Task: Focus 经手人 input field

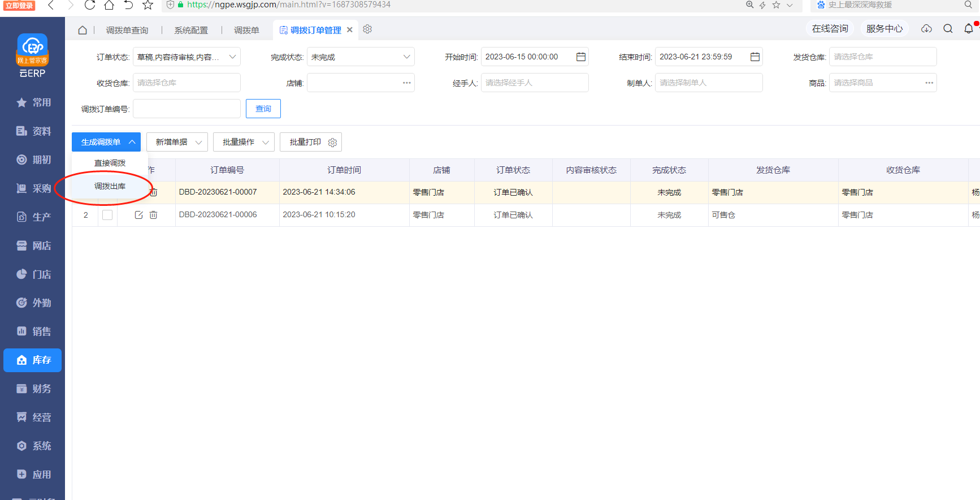Action: click(535, 83)
